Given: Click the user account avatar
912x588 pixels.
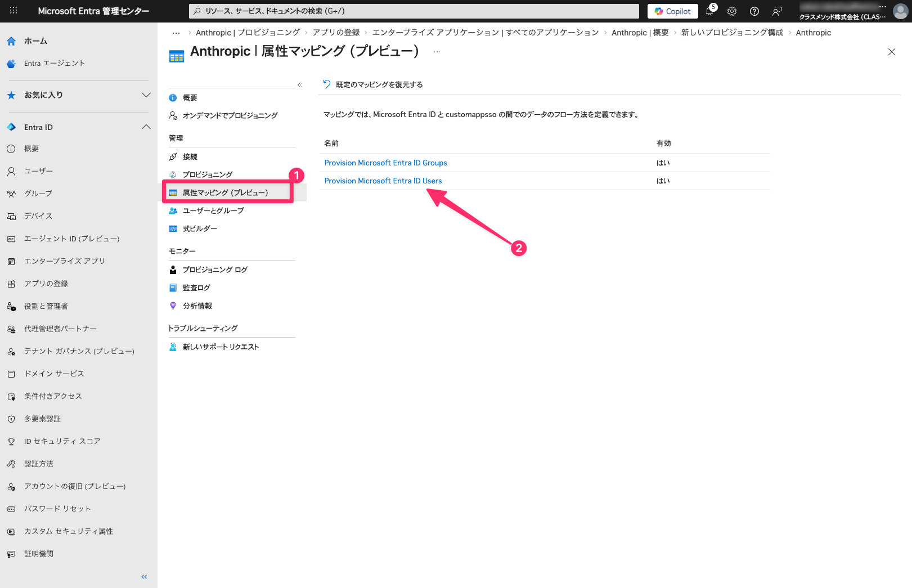Looking at the screenshot, I should tap(900, 11).
